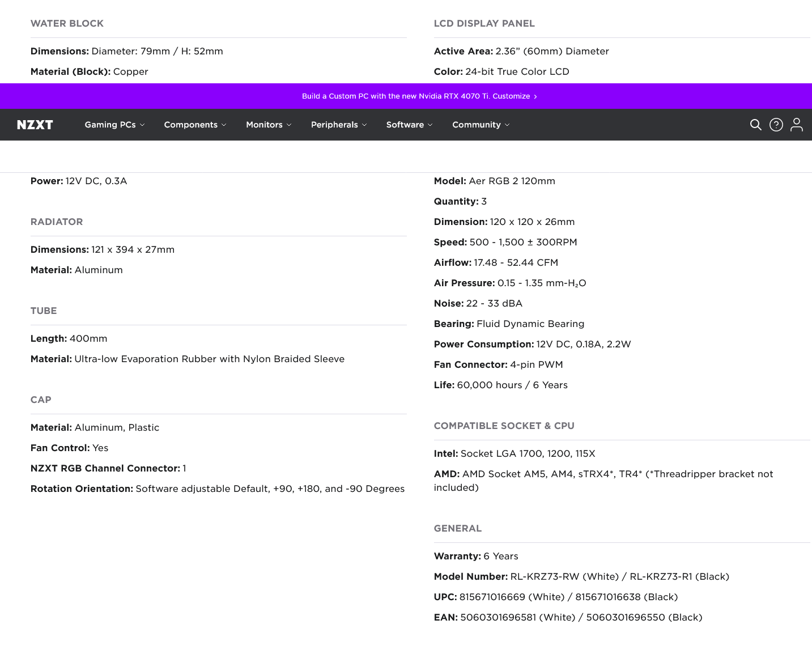This screenshot has height=671, width=812.
Task: Select the UPC '815671016669 (White)' line
Action: click(x=556, y=597)
